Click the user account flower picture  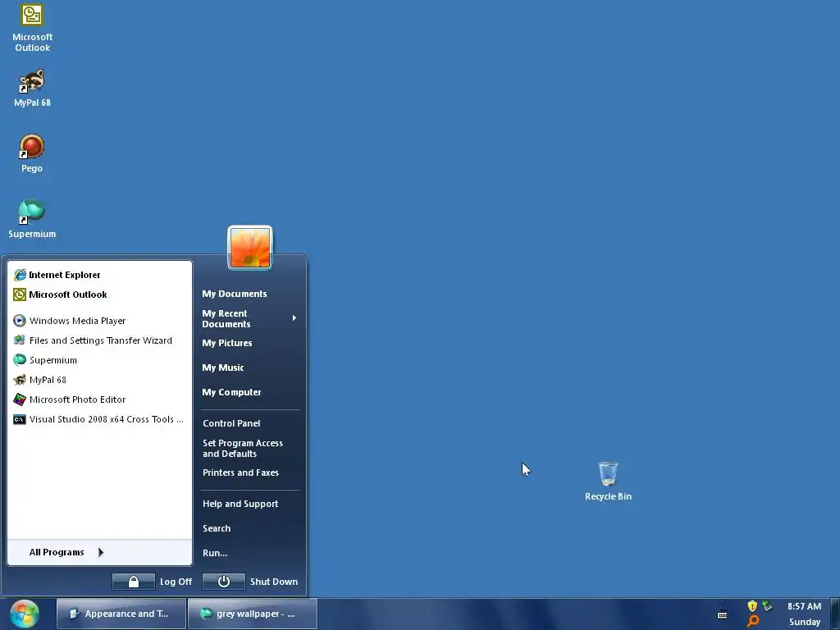[x=250, y=248]
